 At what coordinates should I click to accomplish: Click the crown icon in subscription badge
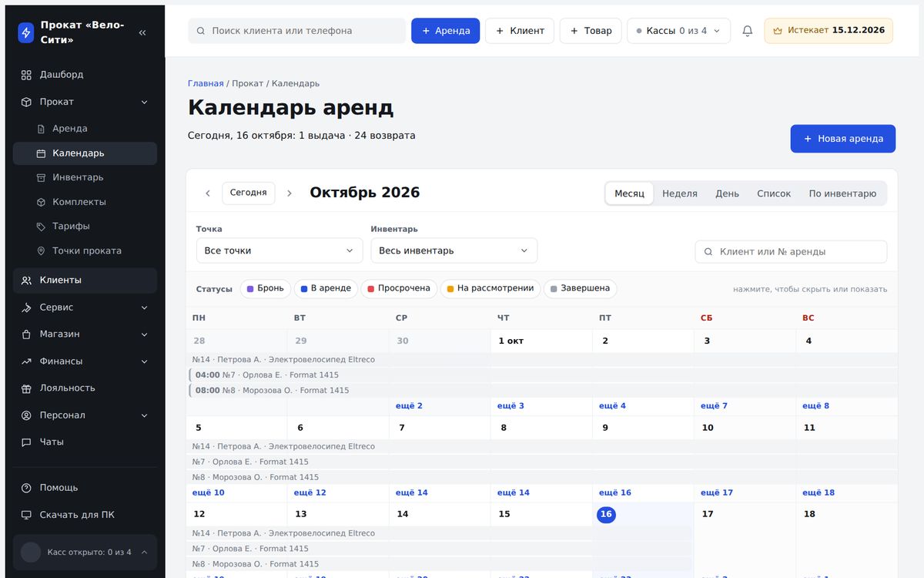click(x=778, y=31)
